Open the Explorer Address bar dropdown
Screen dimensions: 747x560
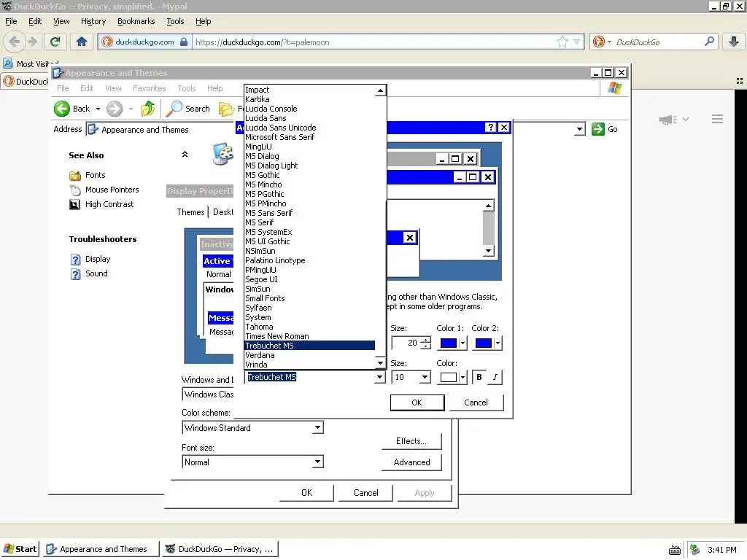pyautogui.click(x=579, y=129)
